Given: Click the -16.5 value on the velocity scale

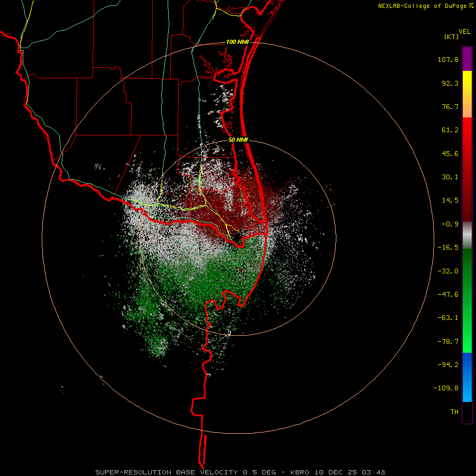Looking at the screenshot, I should 448,248.
